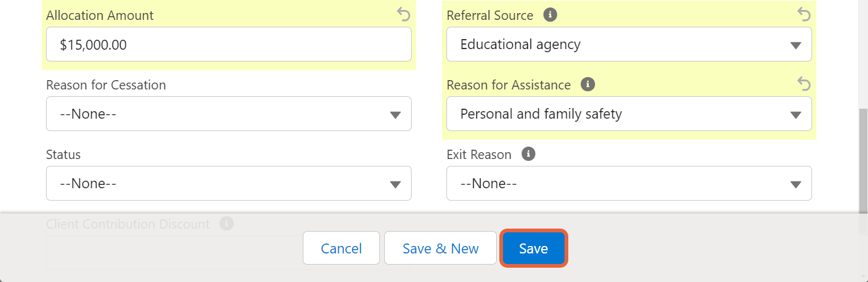
Task: Click the Status field label
Action: [63, 155]
